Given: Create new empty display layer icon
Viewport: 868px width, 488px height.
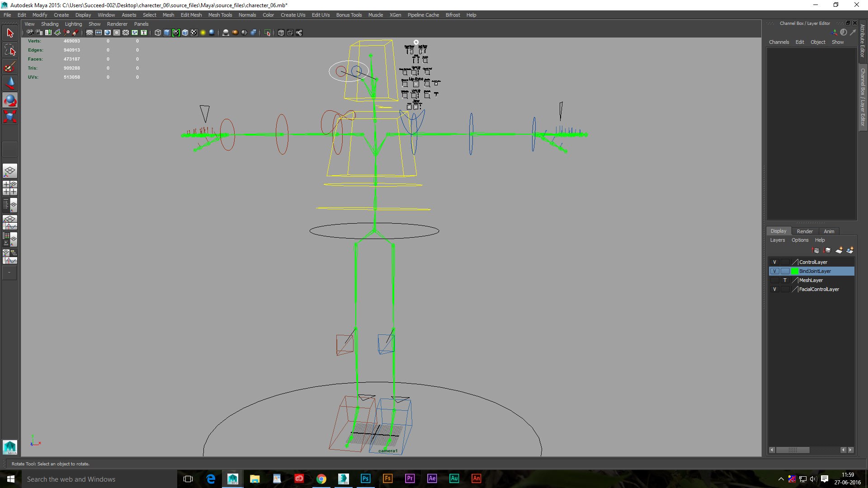Looking at the screenshot, I should [x=839, y=250].
